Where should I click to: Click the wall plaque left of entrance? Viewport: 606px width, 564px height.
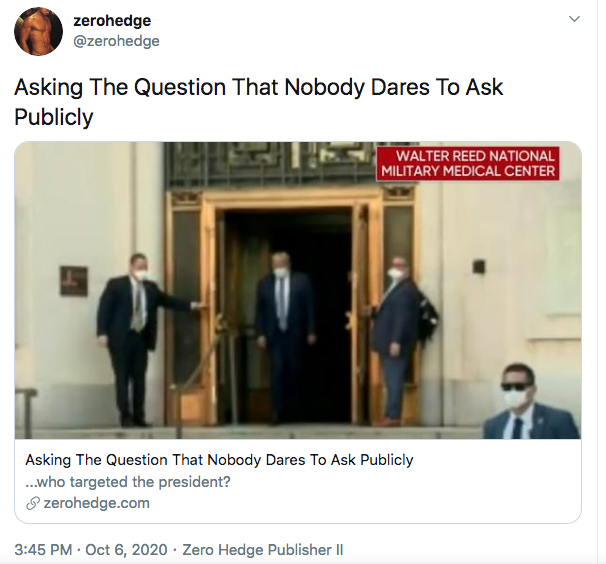(73, 281)
